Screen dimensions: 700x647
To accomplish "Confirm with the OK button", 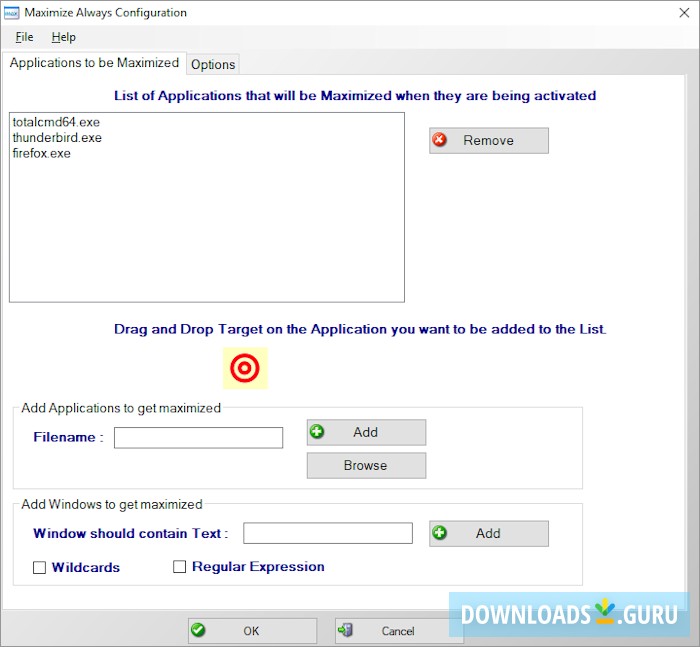I will tap(252, 630).
